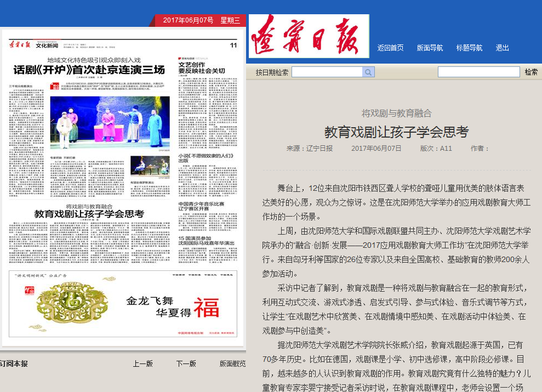The width and height of the screenshot is (542, 392).
Task: Focus the 按日期检索 date input field
Action: coord(327,72)
